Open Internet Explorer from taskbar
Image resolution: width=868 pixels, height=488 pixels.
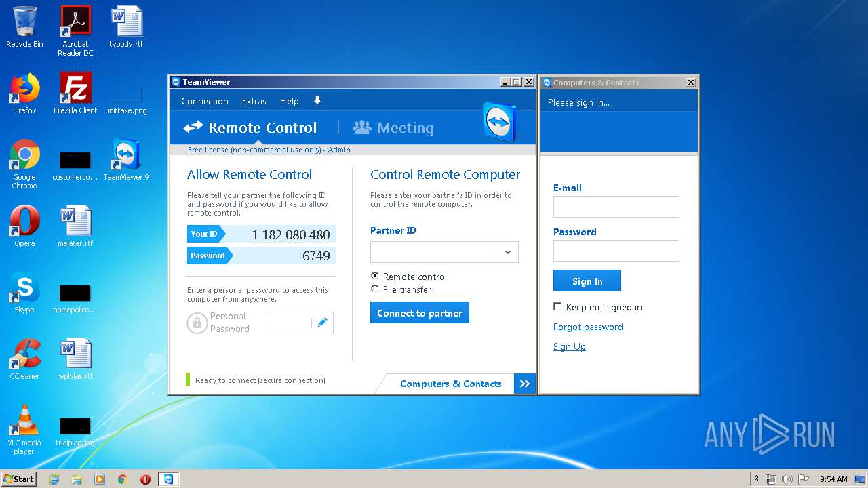pos(54,479)
